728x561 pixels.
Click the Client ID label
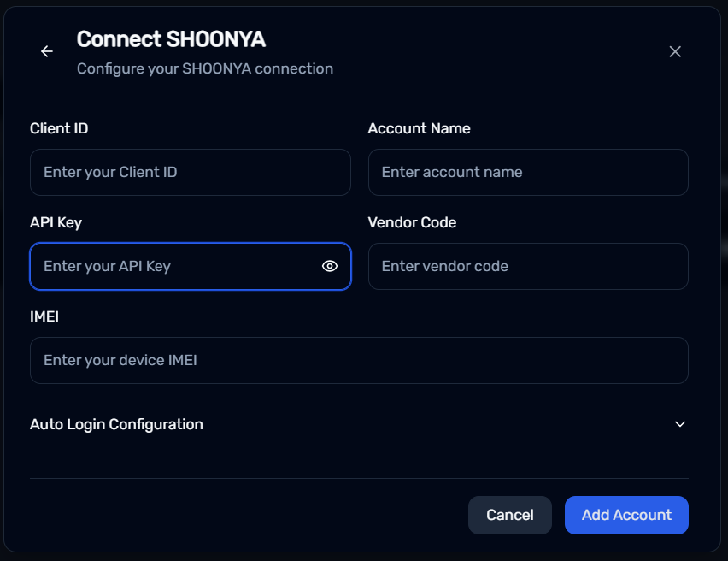[59, 128]
